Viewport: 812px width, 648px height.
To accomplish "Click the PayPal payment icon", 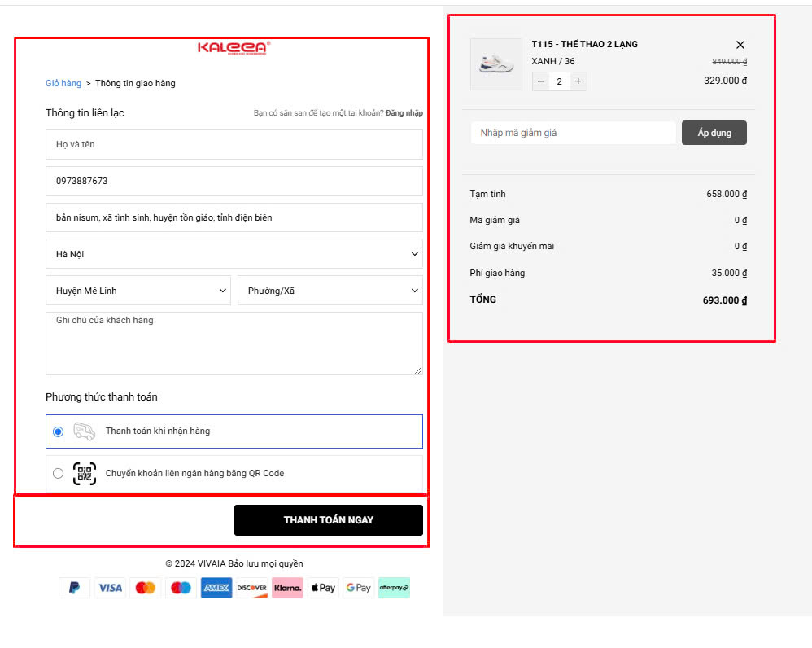I will coord(74,588).
